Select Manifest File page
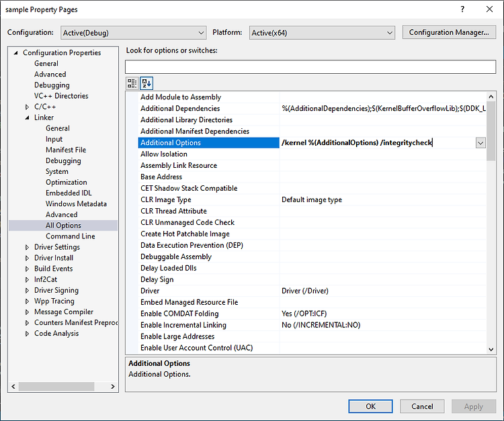Image resolution: width=504 pixels, height=421 pixels. (x=66, y=150)
